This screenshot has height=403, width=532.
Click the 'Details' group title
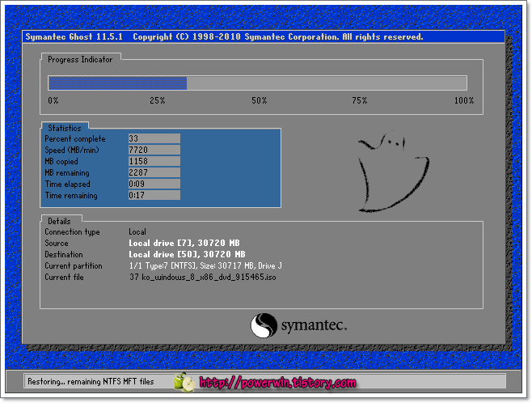(x=59, y=221)
